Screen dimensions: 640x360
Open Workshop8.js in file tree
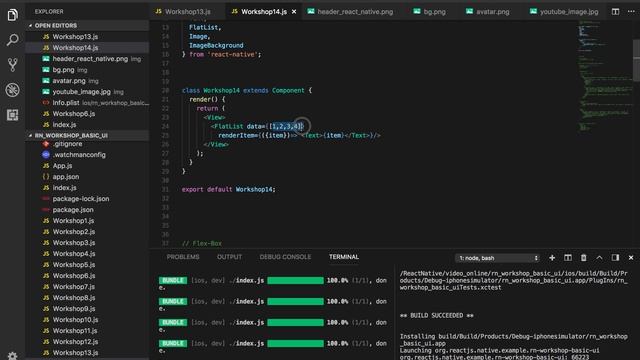(x=87, y=298)
